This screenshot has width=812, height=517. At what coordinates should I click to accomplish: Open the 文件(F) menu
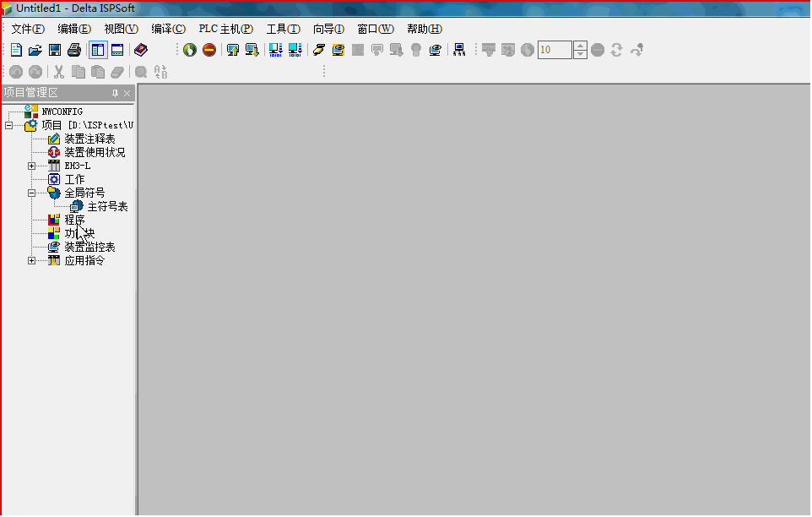(28, 29)
